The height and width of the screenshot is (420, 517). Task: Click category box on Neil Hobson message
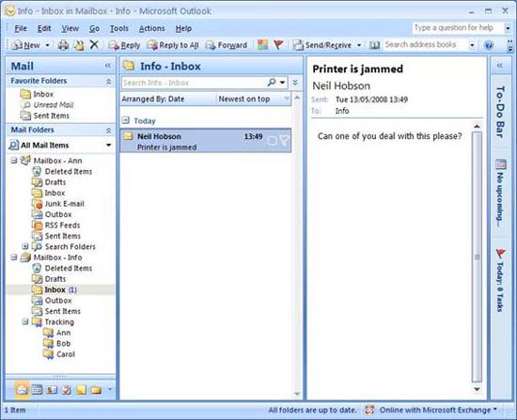[273, 141]
